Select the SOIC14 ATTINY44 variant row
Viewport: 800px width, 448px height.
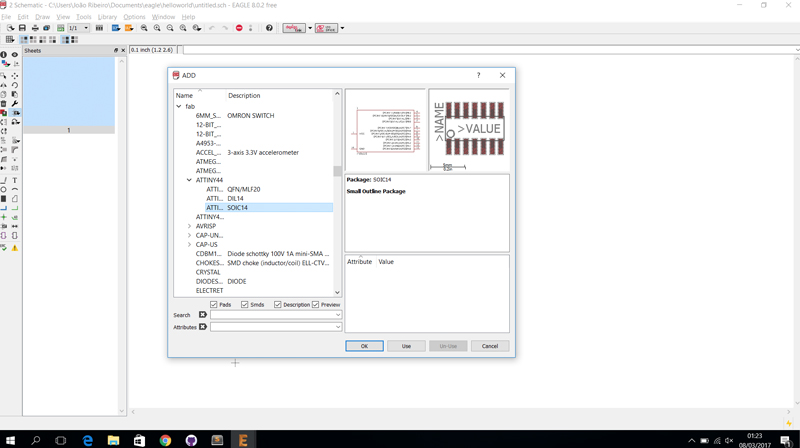pos(269,208)
